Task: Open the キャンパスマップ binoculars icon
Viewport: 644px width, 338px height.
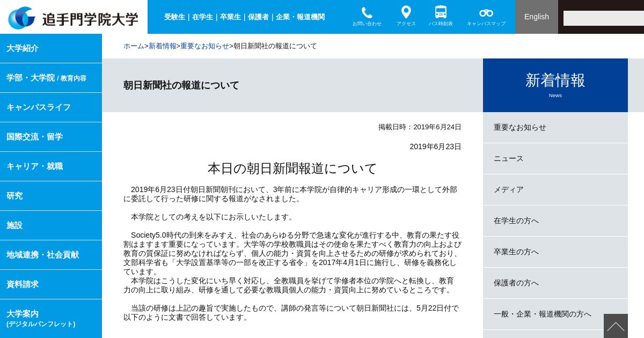Action: (486, 17)
